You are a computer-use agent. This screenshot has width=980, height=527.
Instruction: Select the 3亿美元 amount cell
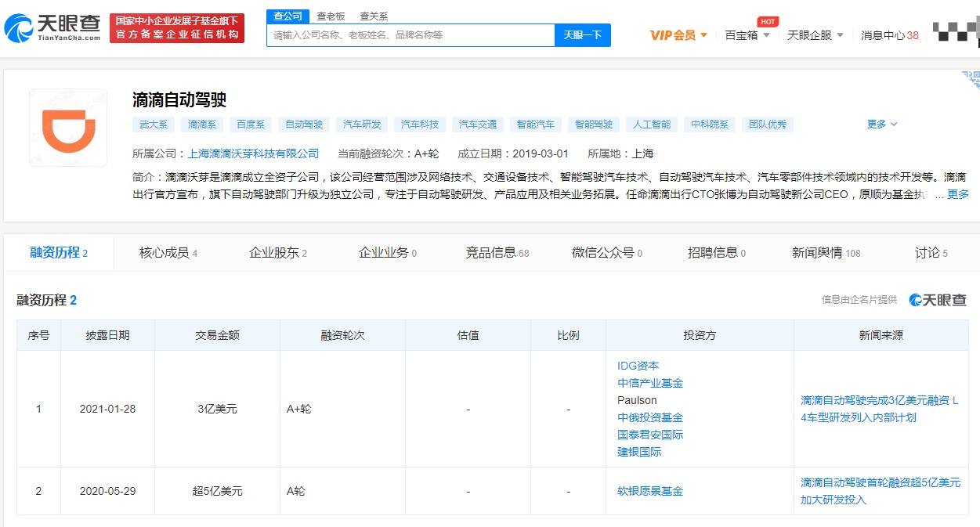tap(217, 409)
